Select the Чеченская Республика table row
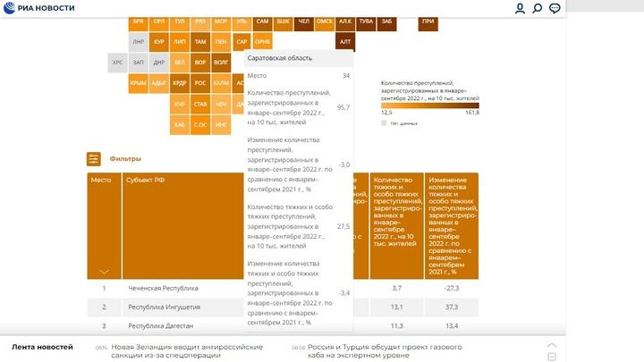644x362 pixels. (x=162, y=289)
